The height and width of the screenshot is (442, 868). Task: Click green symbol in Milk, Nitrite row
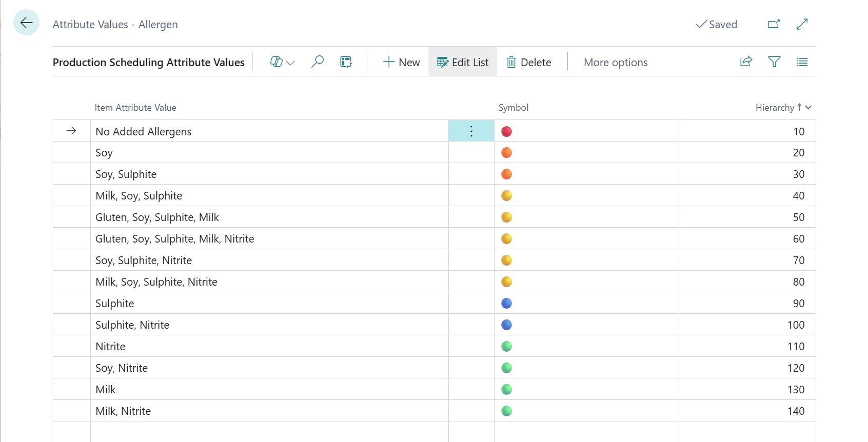click(506, 411)
